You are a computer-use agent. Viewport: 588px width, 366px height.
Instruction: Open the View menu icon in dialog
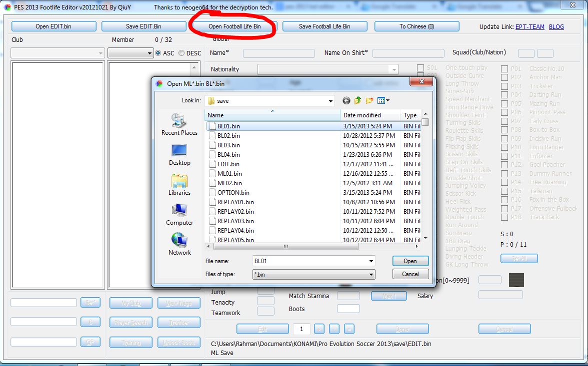coord(381,100)
